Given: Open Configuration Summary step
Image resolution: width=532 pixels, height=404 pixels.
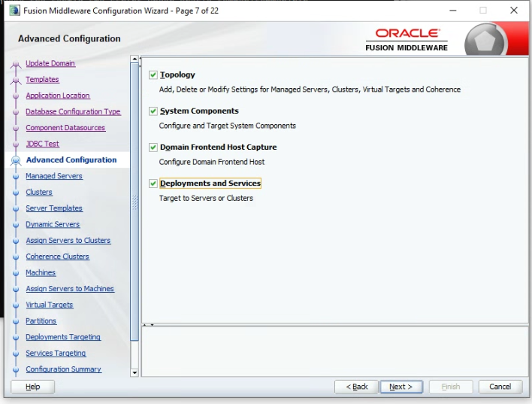Looking at the screenshot, I should (63, 369).
